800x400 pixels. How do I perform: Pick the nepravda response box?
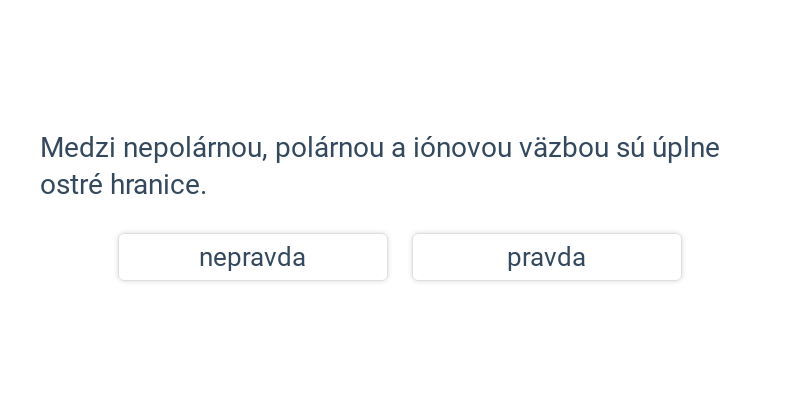(x=253, y=257)
